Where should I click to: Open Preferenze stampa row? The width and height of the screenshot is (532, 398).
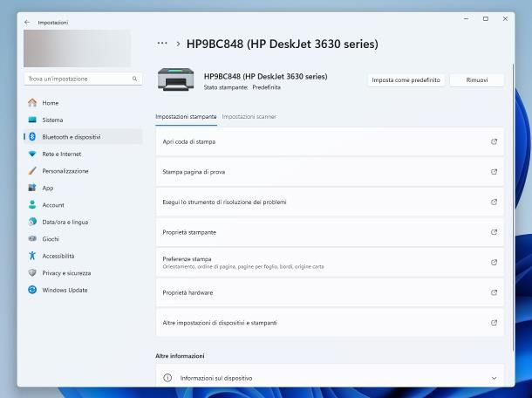coord(330,263)
